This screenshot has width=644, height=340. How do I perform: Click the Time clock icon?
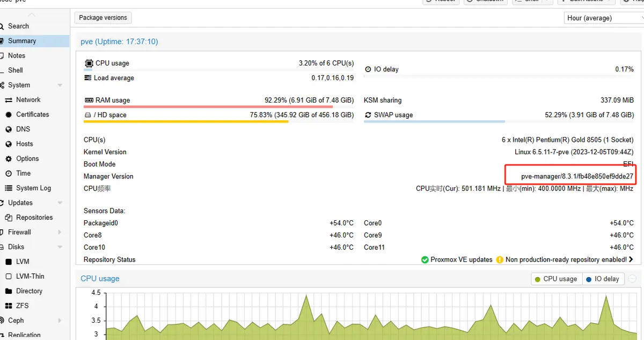point(9,173)
